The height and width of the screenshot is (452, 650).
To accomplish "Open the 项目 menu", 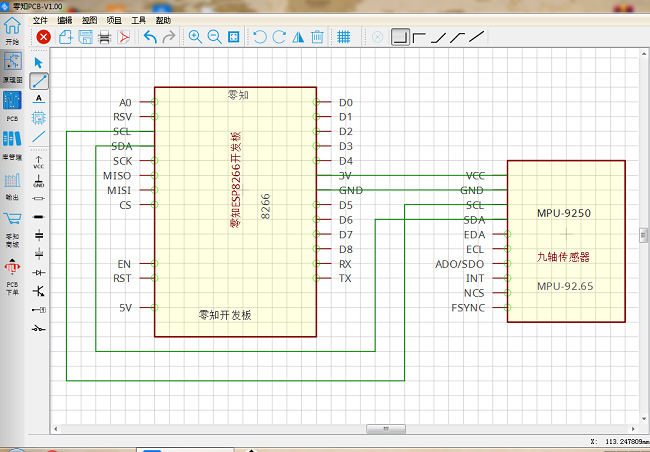I will (114, 20).
